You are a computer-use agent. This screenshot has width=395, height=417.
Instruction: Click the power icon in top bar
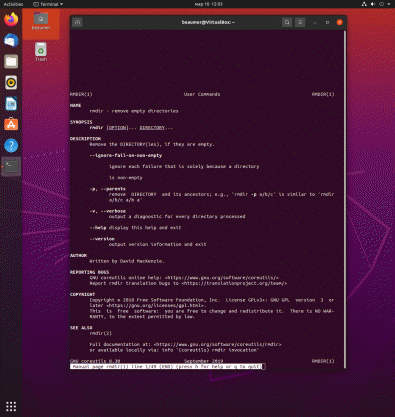[381, 4]
